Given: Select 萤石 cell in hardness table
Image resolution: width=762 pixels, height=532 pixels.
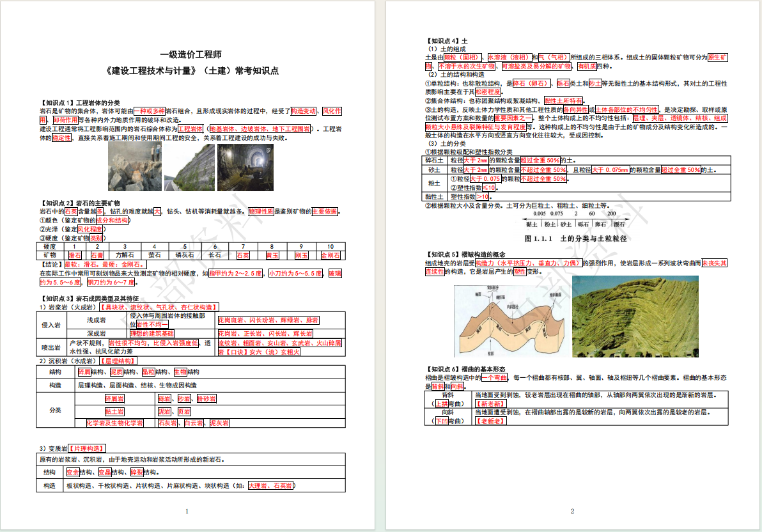Looking at the screenshot, I should click(x=155, y=255).
